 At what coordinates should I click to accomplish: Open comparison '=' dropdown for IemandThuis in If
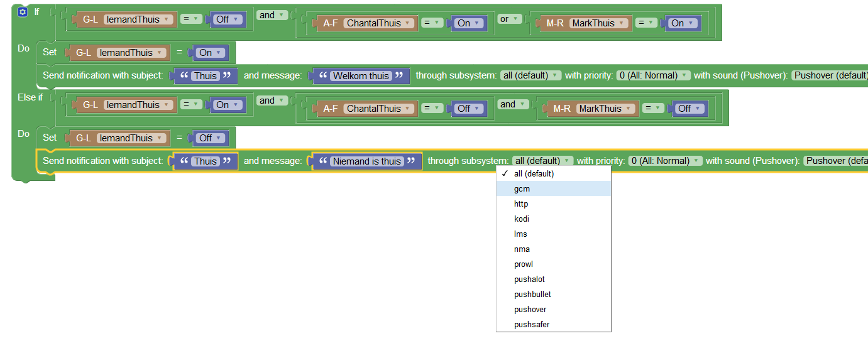(191, 19)
